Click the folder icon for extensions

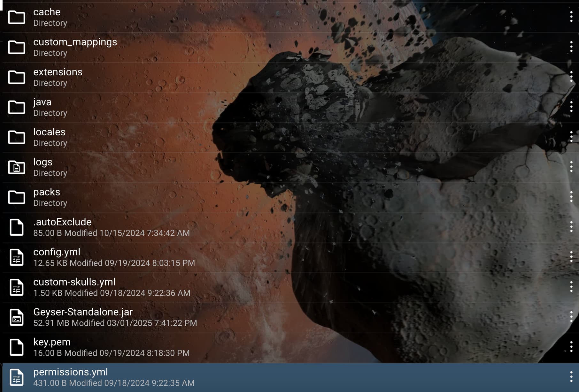[x=17, y=77]
